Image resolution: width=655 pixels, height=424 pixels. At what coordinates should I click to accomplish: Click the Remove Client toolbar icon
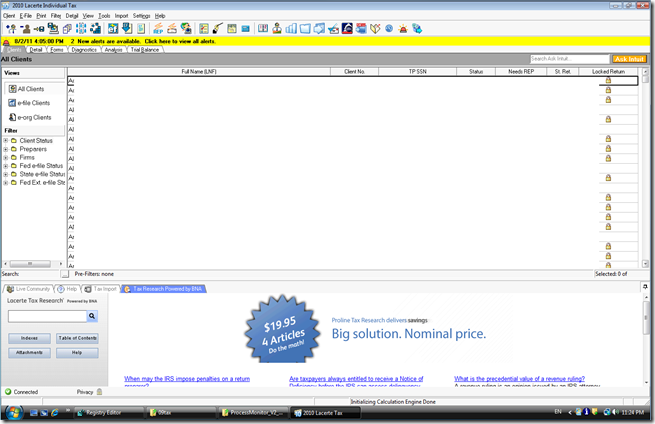pyautogui.click(x=25, y=28)
